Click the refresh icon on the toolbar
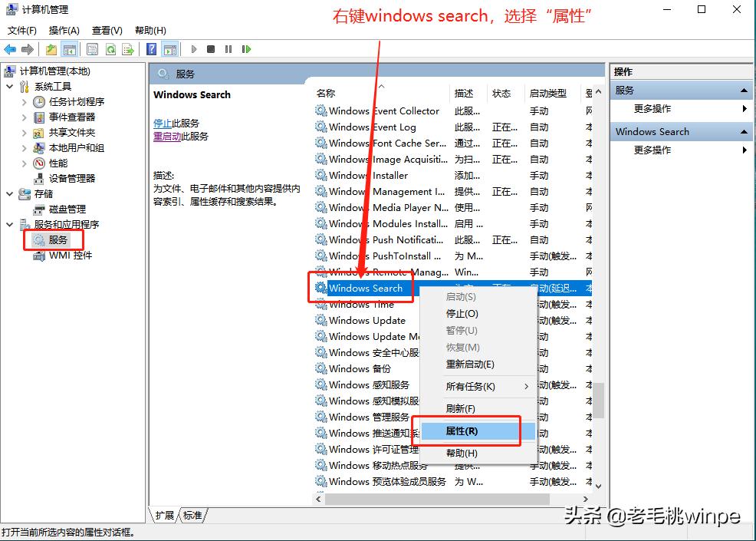Screen dimensions: 756x541 (x=112, y=48)
